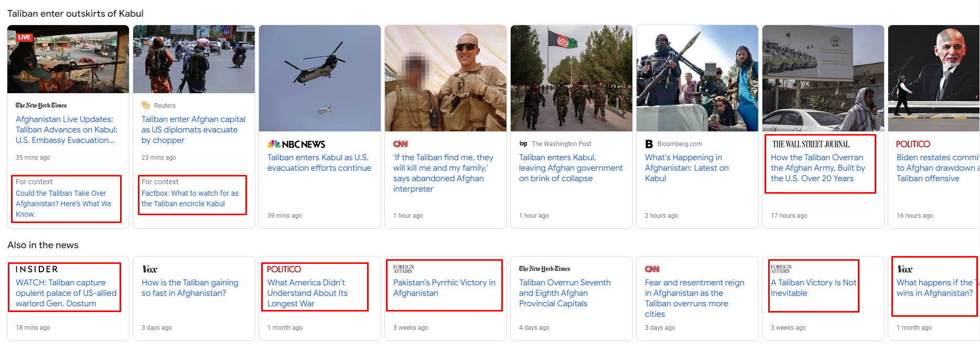This screenshot has width=980, height=344.
Task: Click the Reuters street scene thumbnail
Action: click(x=194, y=59)
